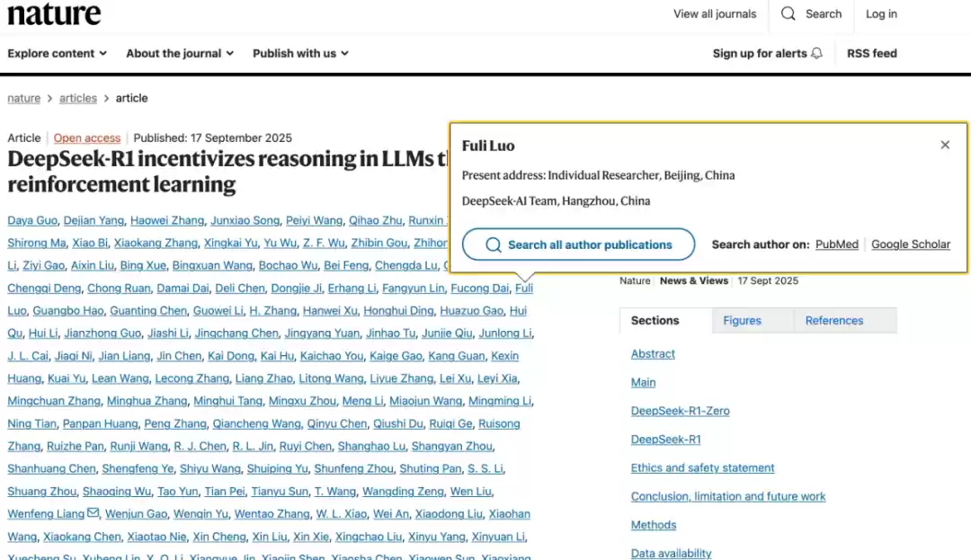This screenshot has height=560, width=971.
Task: Open the Publish with us dropdown
Action: point(300,53)
